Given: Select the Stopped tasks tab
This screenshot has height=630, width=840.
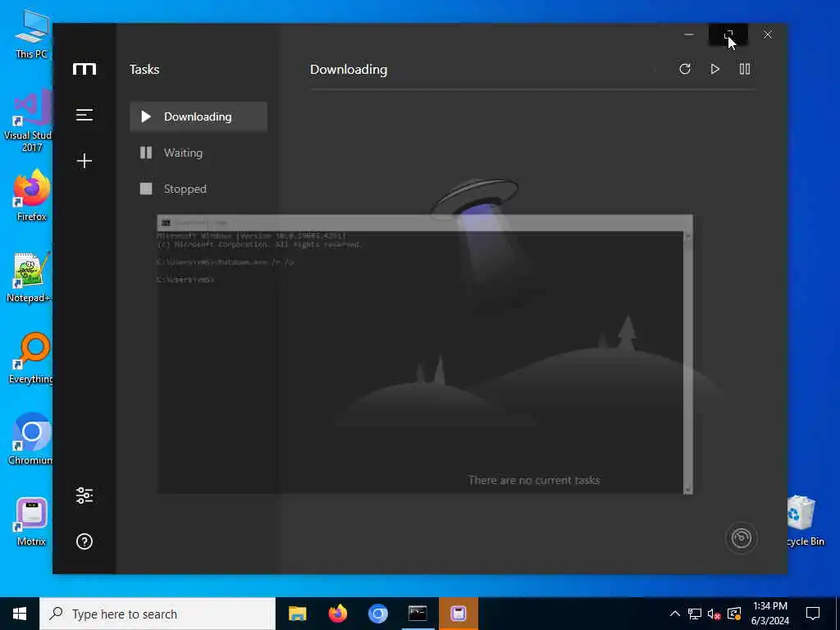Looking at the screenshot, I should coord(199,189).
